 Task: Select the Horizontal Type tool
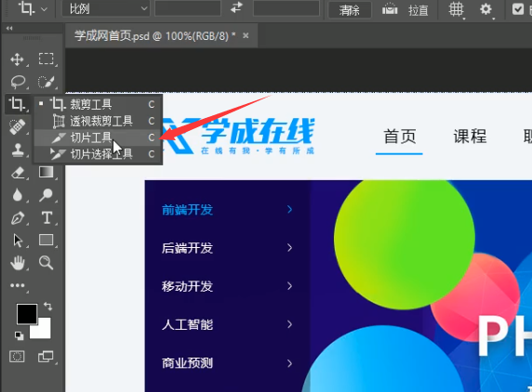coord(47,217)
